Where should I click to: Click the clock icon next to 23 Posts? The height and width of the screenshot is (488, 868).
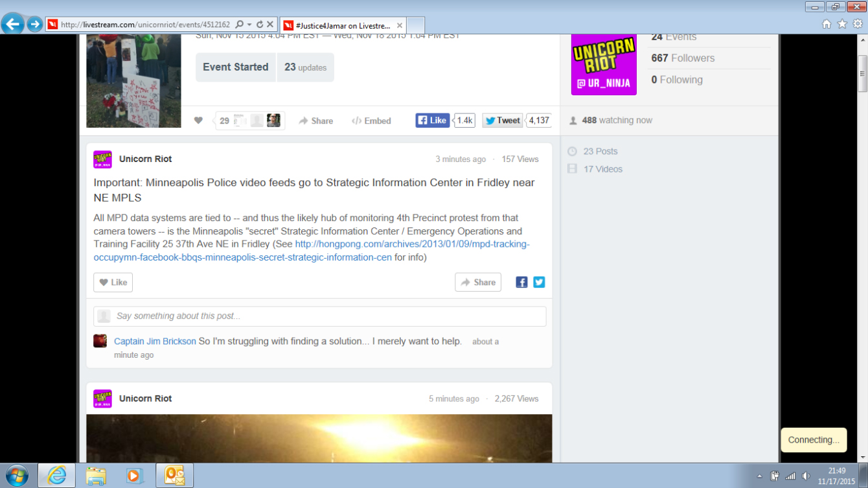pos(572,151)
